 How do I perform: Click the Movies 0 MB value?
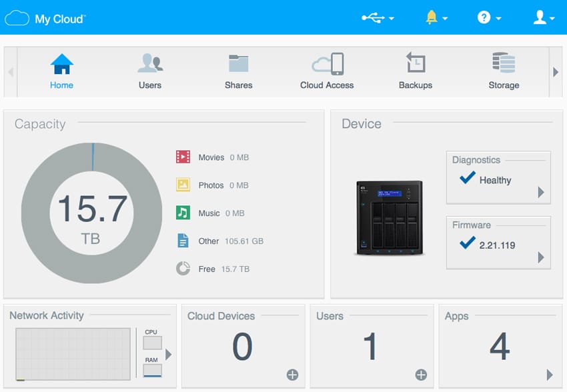pos(239,157)
